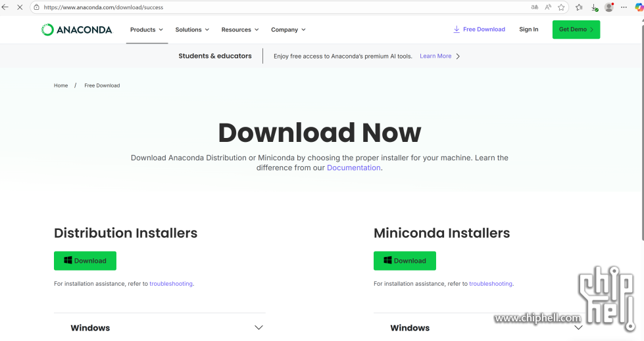Click the browser back arrow
Screen dimensions: 644x341
click(5, 7)
